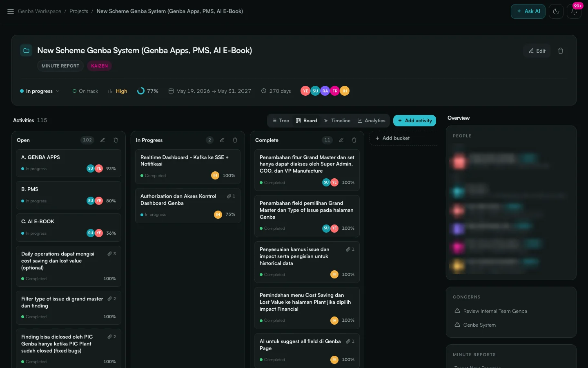Edit the Complete bucket name

pyautogui.click(x=341, y=140)
